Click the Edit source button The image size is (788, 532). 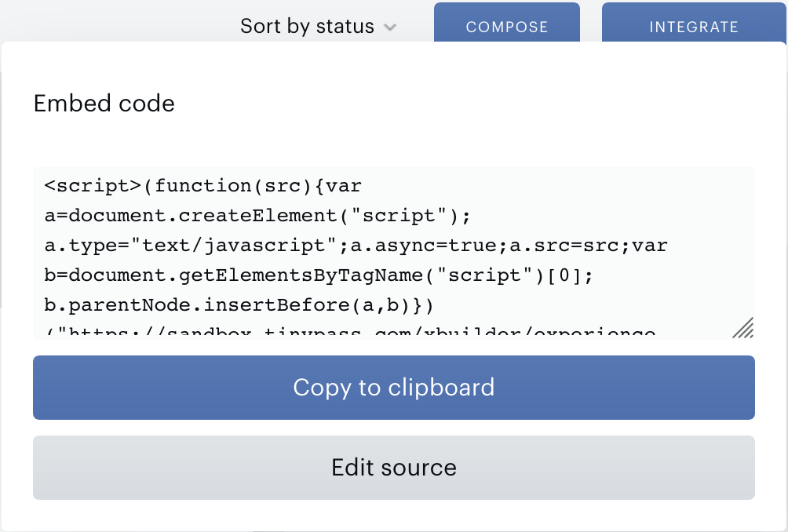coord(394,467)
